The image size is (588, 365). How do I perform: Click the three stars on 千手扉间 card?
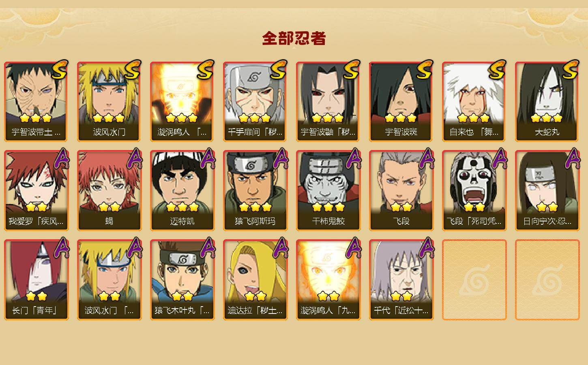[x=255, y=118]
